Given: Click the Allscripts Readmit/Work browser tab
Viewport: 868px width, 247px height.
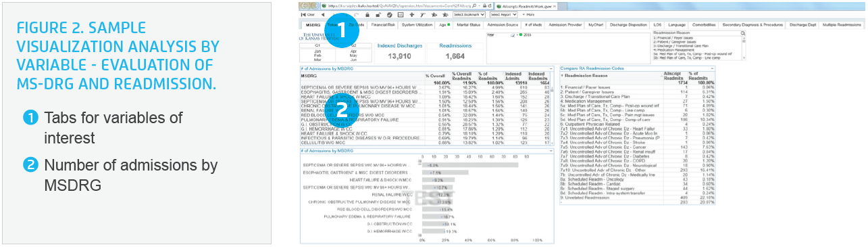Looking at the screenshot, I should tap(526, 5).
